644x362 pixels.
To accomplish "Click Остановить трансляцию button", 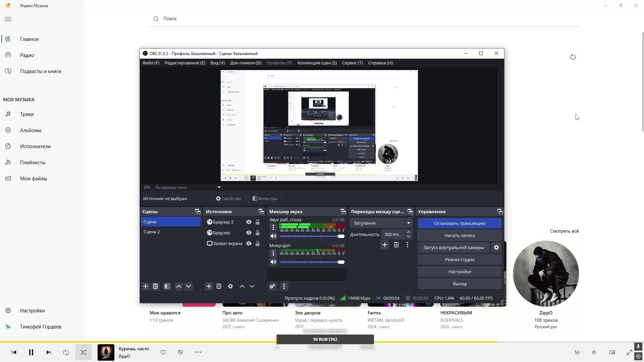I will pyautogui.click(x=460, y=223).
